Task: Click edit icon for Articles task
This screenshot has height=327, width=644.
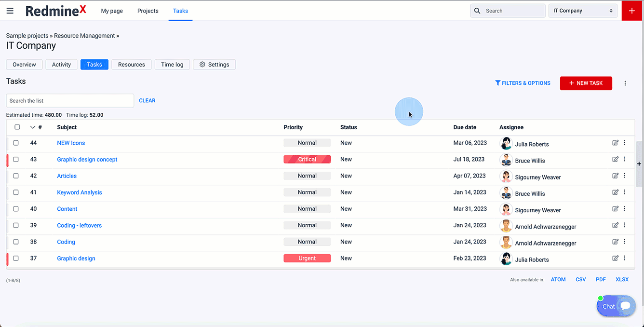Action: (615, 176)
